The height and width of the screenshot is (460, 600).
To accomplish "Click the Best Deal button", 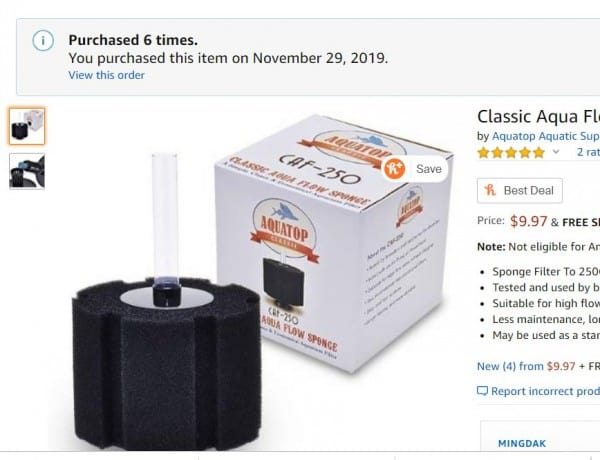I will point(520,190).
